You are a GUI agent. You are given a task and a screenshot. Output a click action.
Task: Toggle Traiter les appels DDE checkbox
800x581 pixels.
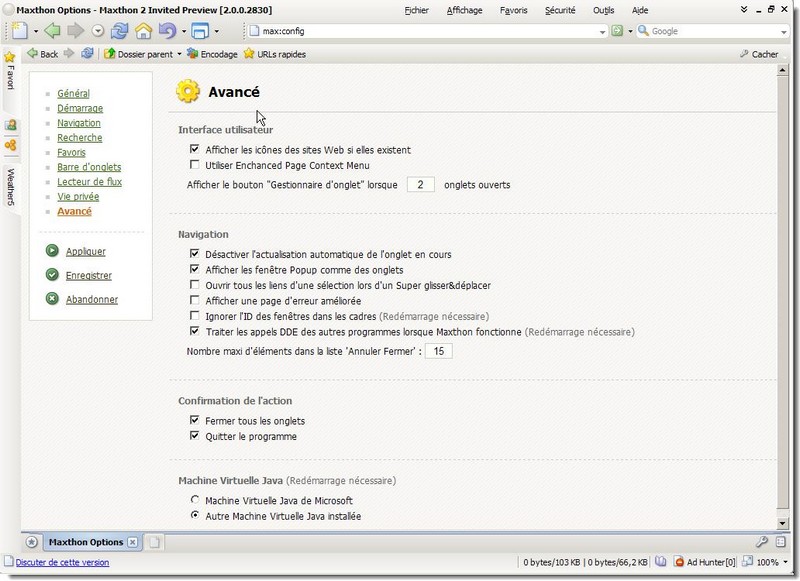point(194,331)
